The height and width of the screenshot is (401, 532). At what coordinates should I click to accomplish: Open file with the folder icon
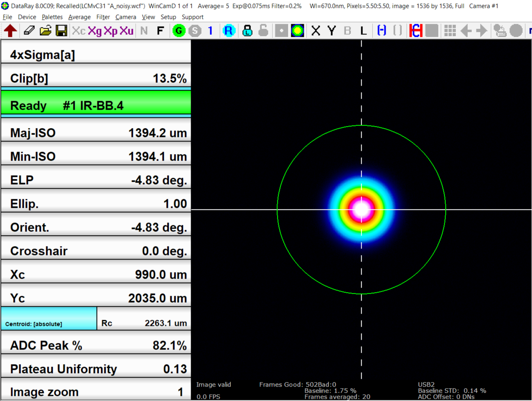point(45,31)
